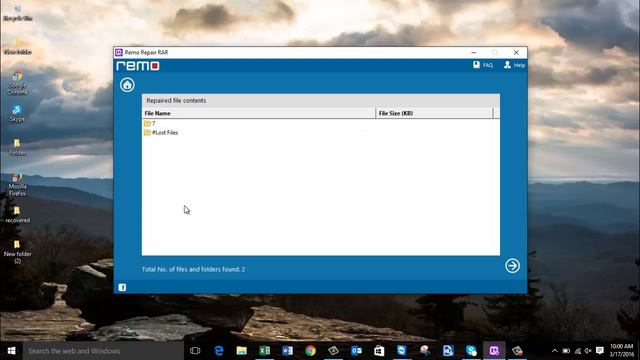Open the recovered folder on desktop
The width and height of the screenshot is (640, 360).
(x=17, y=215)
